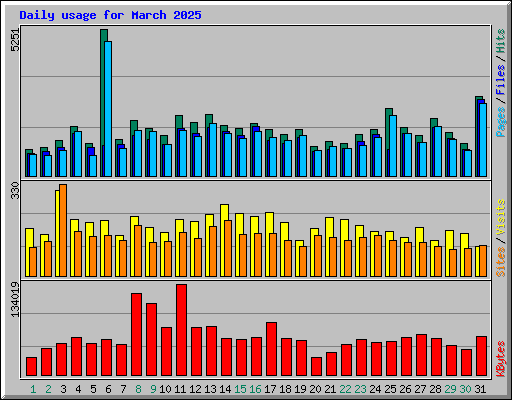The width and height of the screenshot is (512, 400).
Task: Click day 28 on the x-axis
Action: point(435,389)
